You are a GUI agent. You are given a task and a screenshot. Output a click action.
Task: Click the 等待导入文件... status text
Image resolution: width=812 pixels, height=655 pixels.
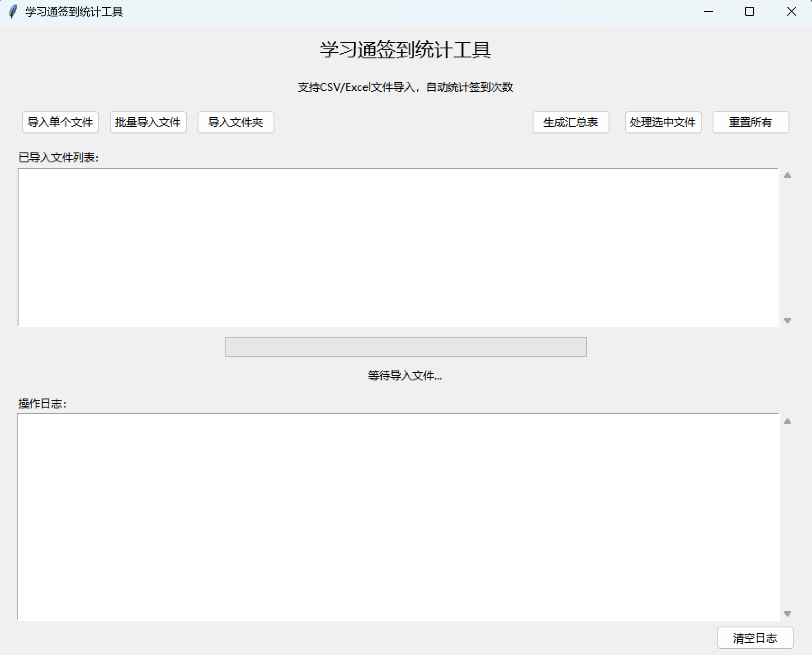[x=405, y=375]
